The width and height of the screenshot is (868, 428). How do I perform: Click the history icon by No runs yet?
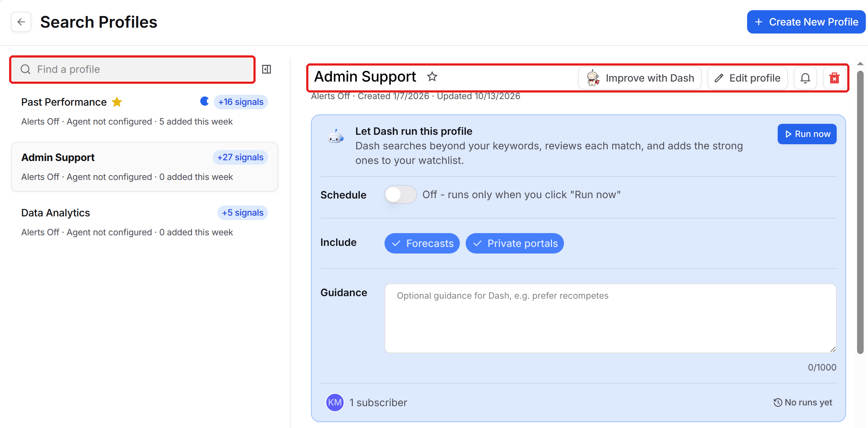(778, 403)
